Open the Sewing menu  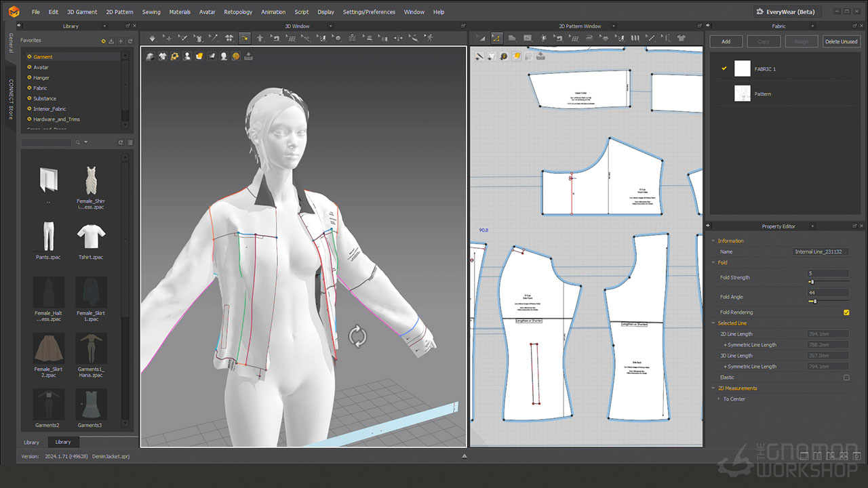click(x=151, y=12)
